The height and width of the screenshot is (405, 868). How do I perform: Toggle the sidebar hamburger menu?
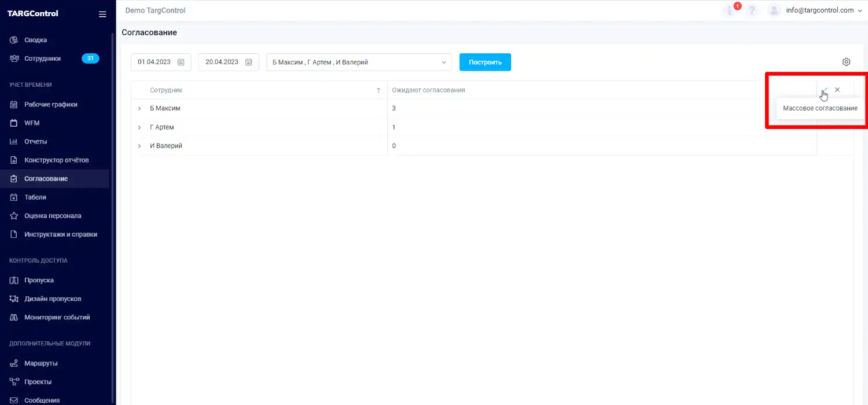[x=102, y=14]
